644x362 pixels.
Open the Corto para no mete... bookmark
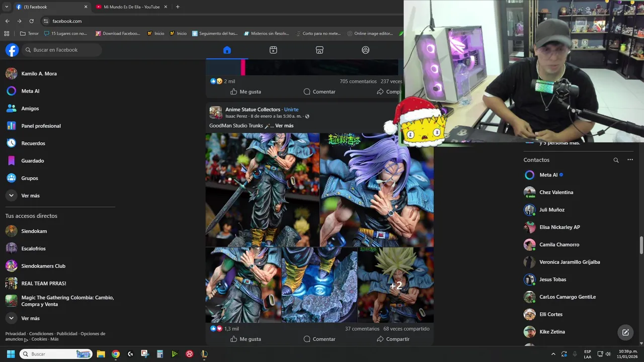(317, 34)
